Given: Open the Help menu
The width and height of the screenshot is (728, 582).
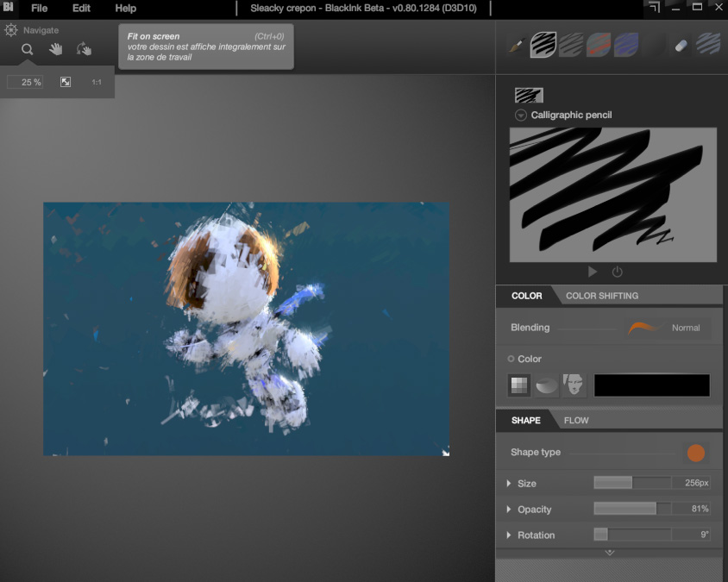Looking at the screenshot, I should pos(125,9).
